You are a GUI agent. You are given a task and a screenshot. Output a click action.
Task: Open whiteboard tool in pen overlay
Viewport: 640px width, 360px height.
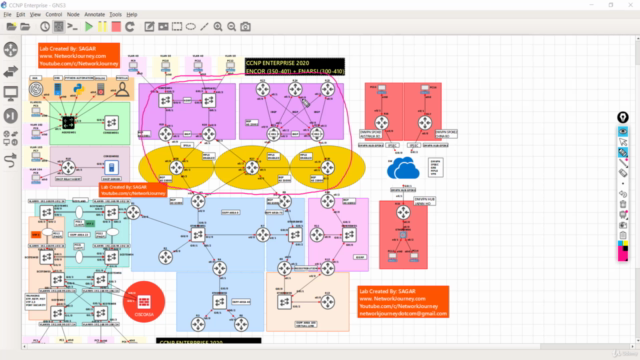click(x=622, y=214)
